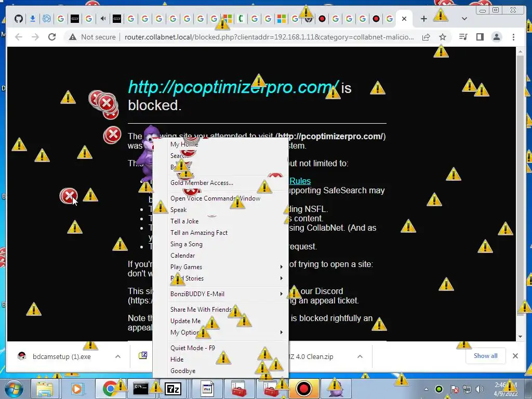Open the pcoptimizerpro.com heading link
Viewport: 532px width, 399px height.
[x=233, y=87]
